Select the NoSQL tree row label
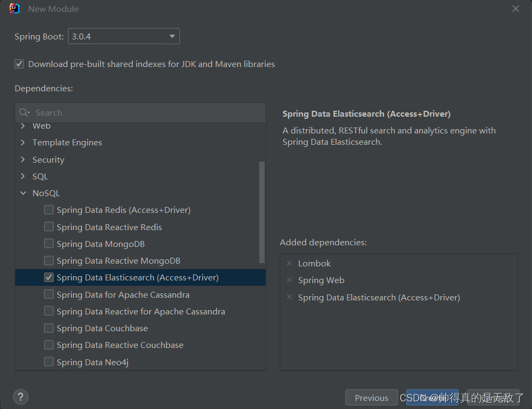The width and height of the screenshot is (532, 409). pos(46,193)
